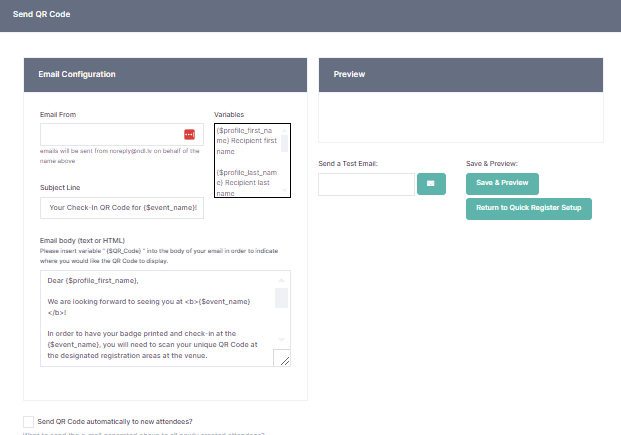The image size is (621, 435).
Task: Click the Subject Line text field
Action: [x=121, y=208]
